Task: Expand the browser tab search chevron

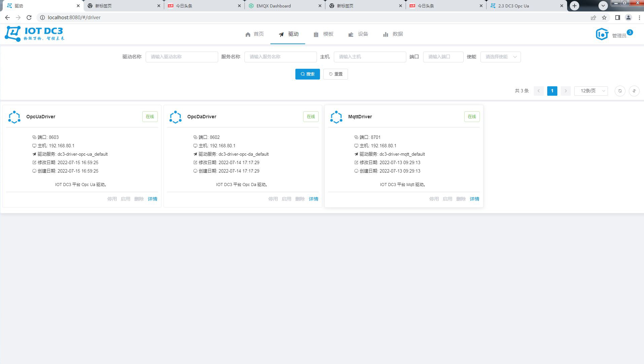Action: (603, 6)
